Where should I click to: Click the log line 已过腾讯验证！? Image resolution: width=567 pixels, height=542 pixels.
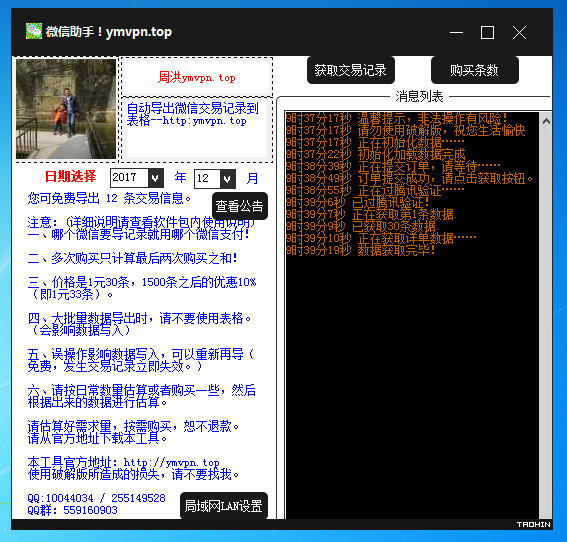(x=358, y=202)
